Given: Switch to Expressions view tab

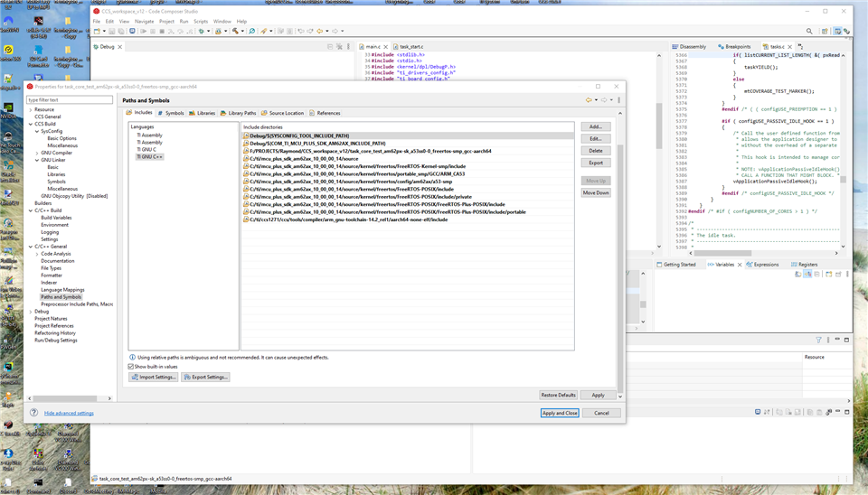Looking at the screenshot, I should click(x=762, y=265).
